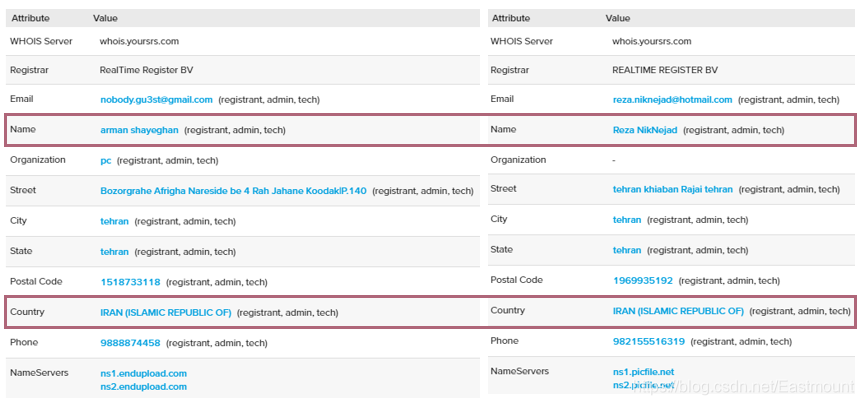This screenshot has height=405, width=864.
Task: Click the NameServers label in the left table
Action: click(x=39, y=373)
